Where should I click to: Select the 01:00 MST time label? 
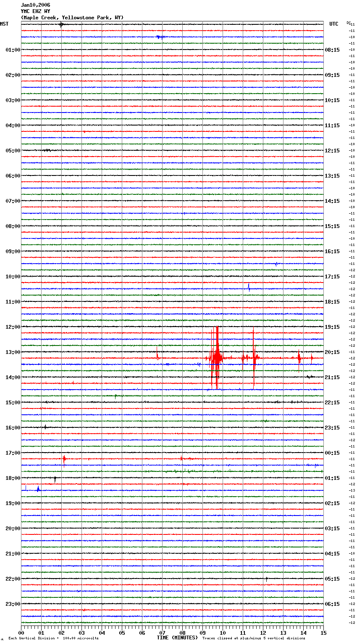(x=13, y=50)
